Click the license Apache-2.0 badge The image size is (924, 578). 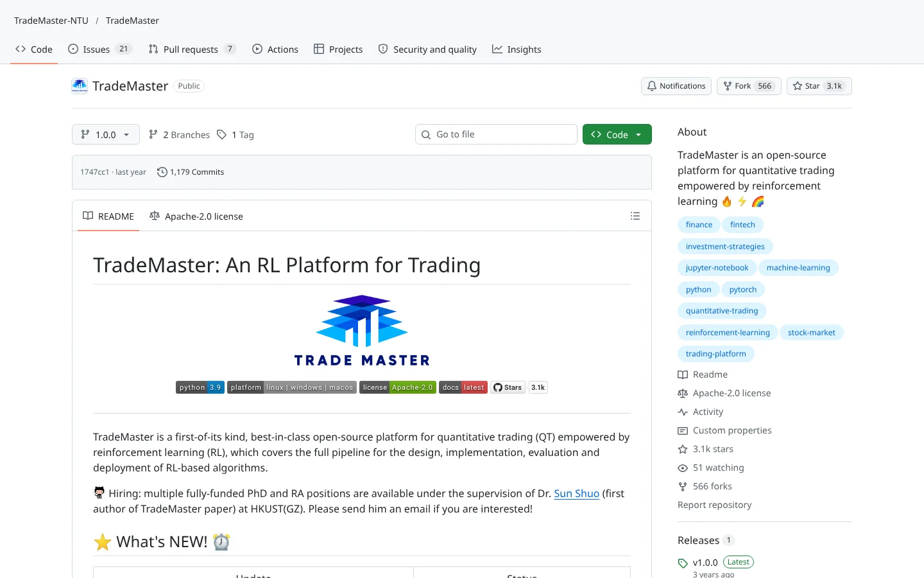398,387
